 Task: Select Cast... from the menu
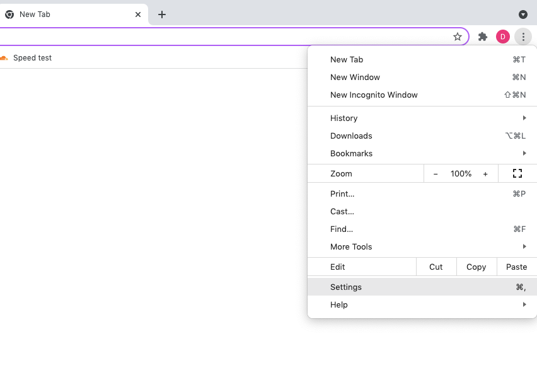point(422,212)
